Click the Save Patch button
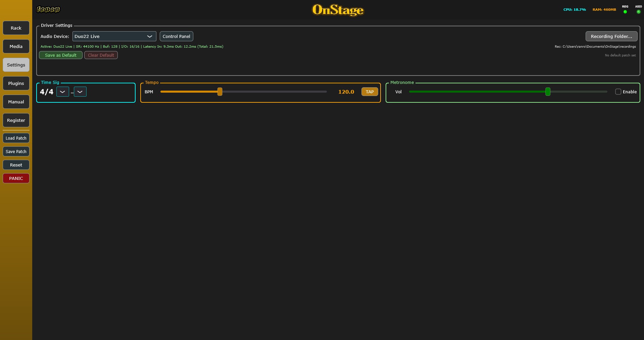The image size is (644, 340). pyautogui.click(x=16, y=151)
